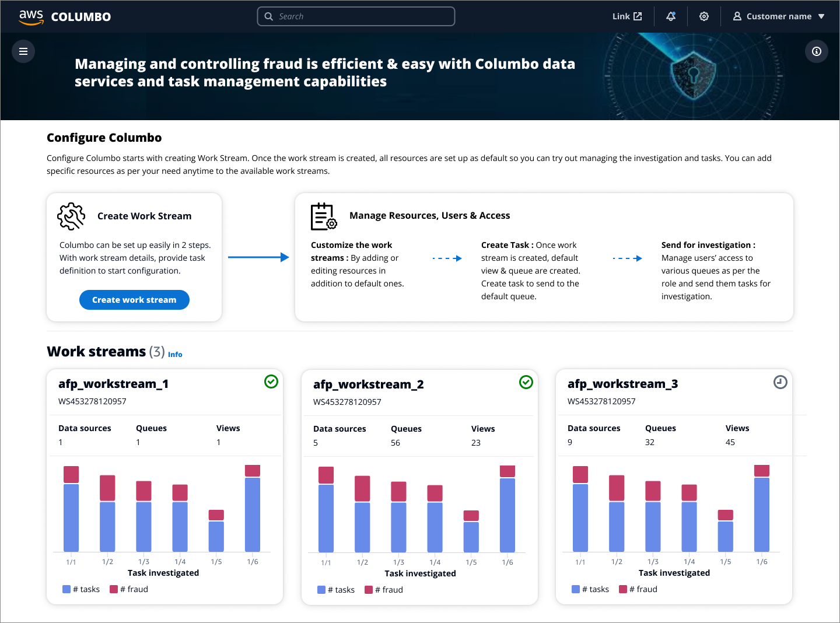840x623 pixels.
Task: Open the notifications bell
Action: (671, 16)
